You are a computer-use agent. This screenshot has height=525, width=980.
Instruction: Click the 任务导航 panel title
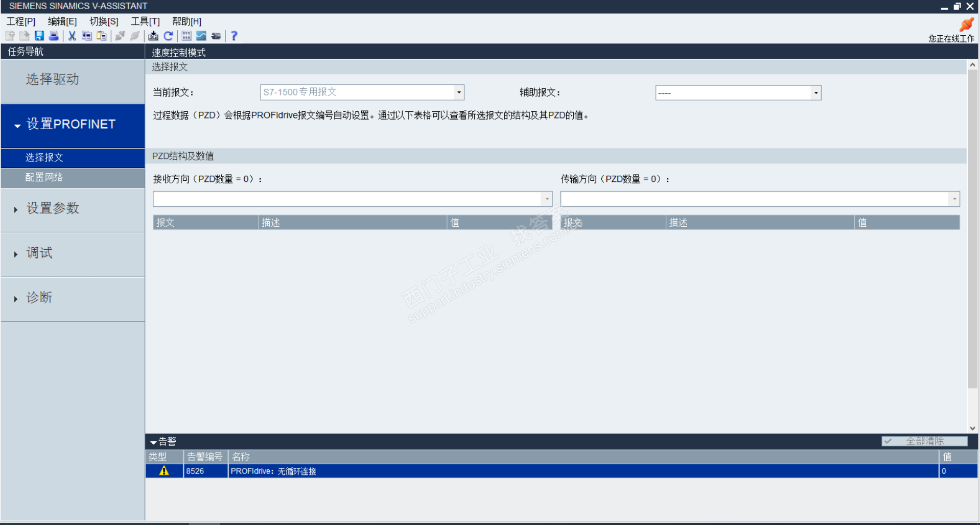[x=26, y=52]
